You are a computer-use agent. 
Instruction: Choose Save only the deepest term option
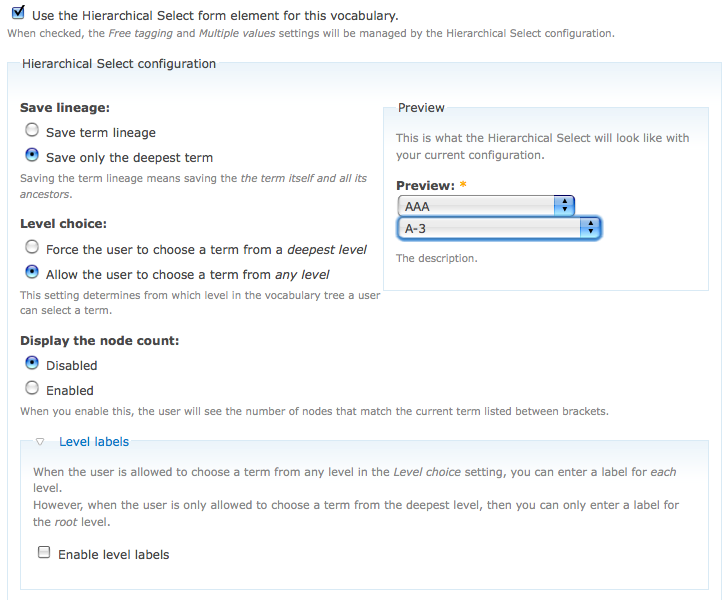(x=32, y=156)
